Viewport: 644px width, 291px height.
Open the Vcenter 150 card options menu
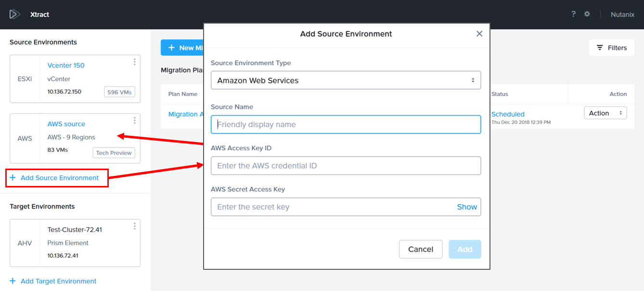click(134, 62)
